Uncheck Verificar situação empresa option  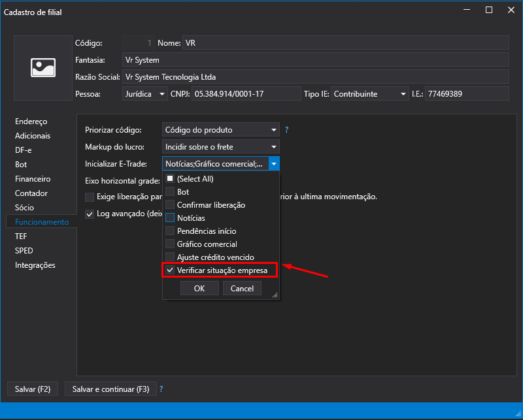171,270
